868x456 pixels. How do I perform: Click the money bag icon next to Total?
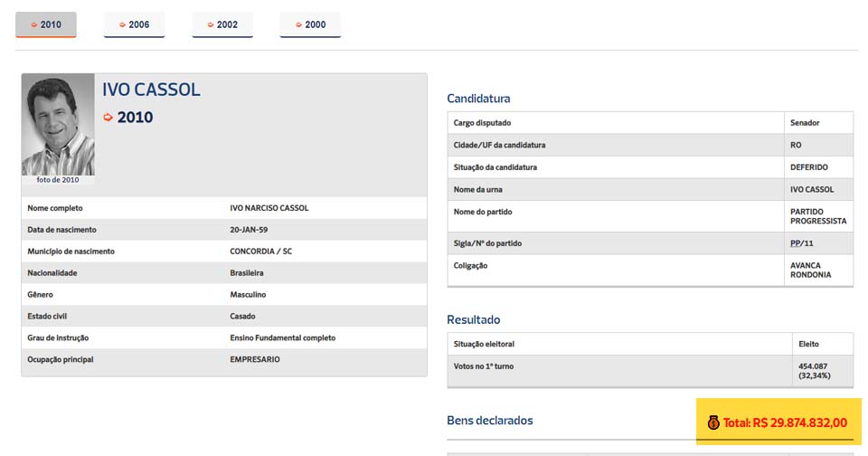(712, 423)
